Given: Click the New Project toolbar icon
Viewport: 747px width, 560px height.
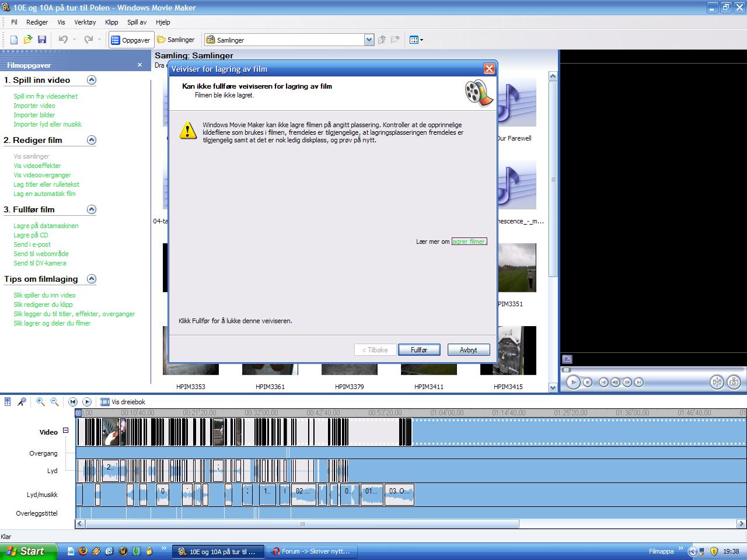Looking at the screenshot, I should tap(14, 40).
